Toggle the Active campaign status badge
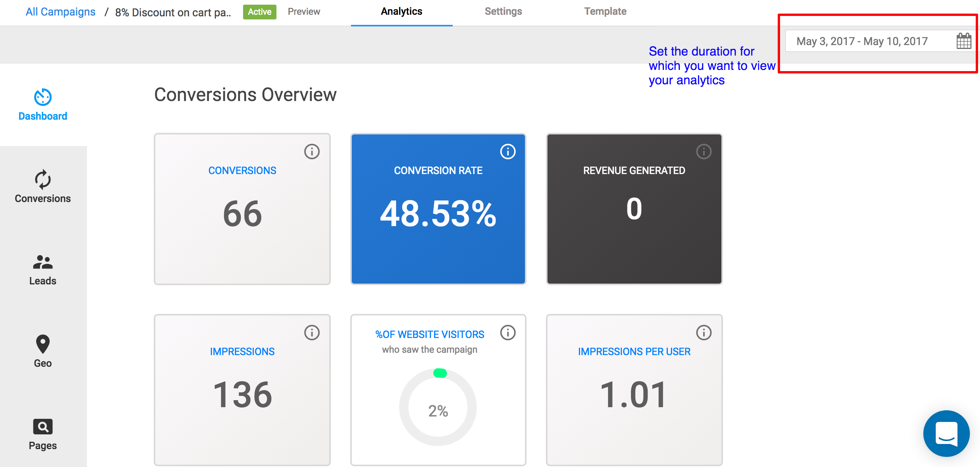 (259, 12)
